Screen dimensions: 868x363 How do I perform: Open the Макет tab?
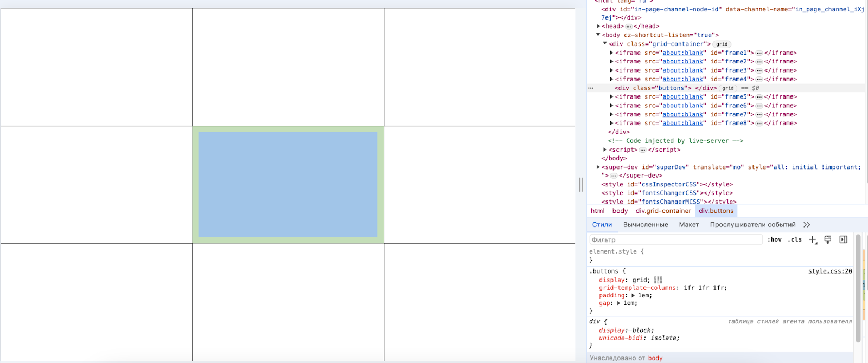(x=688, y=225)
